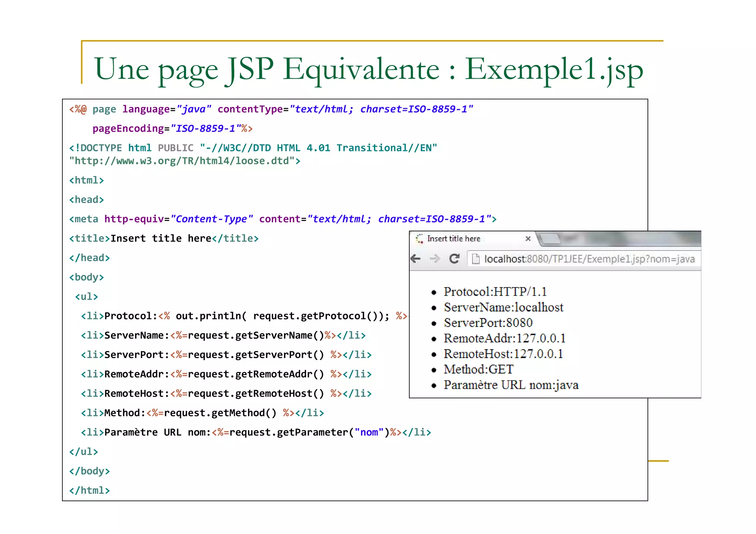Click the request.getRemoteHost() code line
The width and height of the screenshot is (756, 534).
pyautogui.click(x=226, y=394)
